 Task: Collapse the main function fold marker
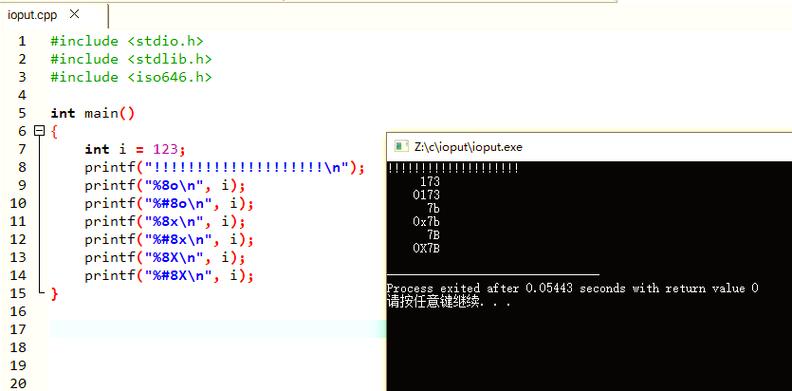pos(39,131)
